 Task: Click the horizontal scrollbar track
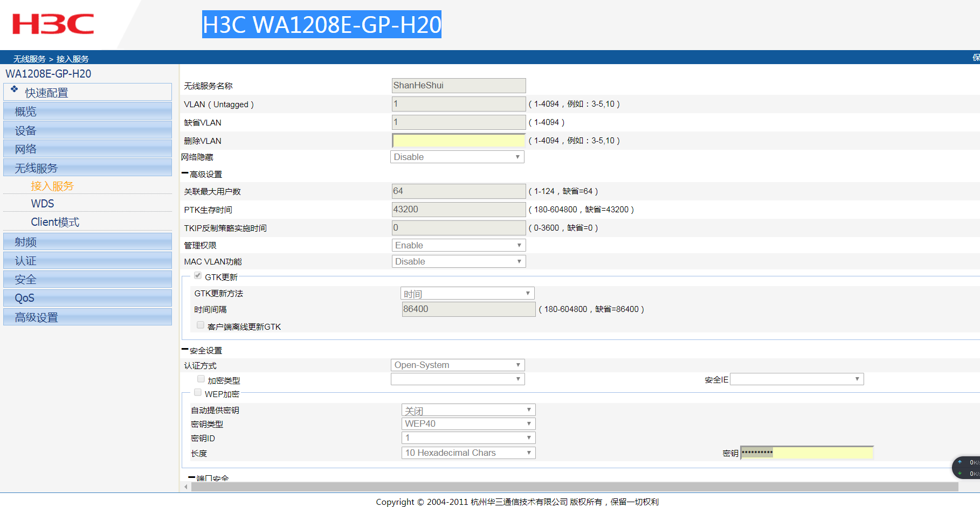click(575, 487)
